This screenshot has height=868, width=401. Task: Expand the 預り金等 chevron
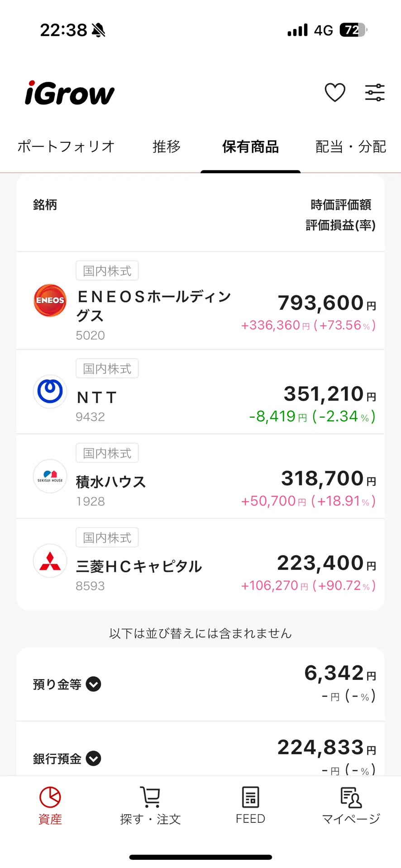click(x=94, y=684)
